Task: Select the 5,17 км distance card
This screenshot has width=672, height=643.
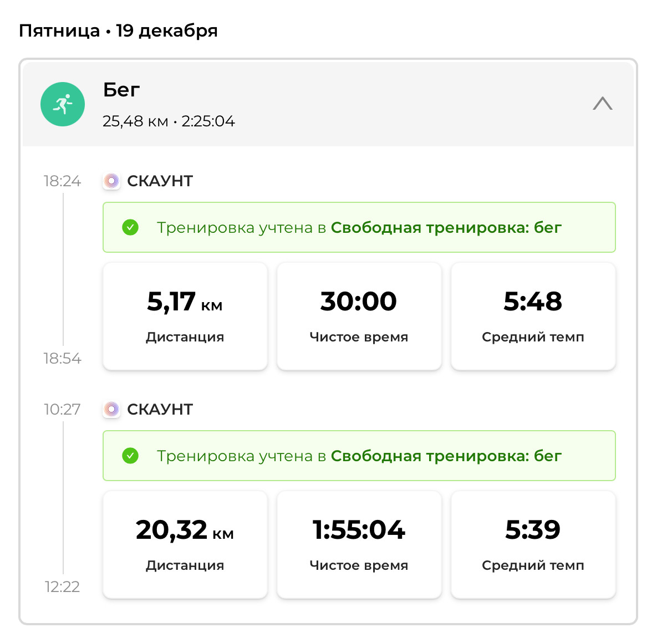Action: (185, 316)
